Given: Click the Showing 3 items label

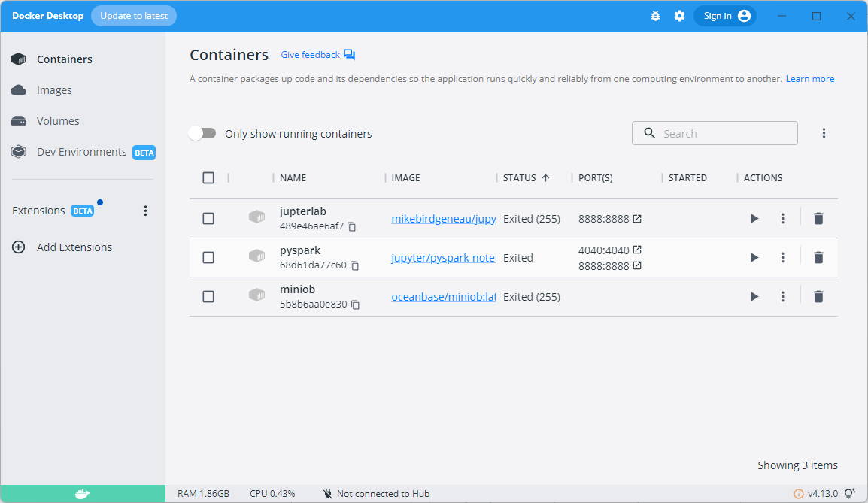Looking at the screenshot, I should click(x=798, y=465).
